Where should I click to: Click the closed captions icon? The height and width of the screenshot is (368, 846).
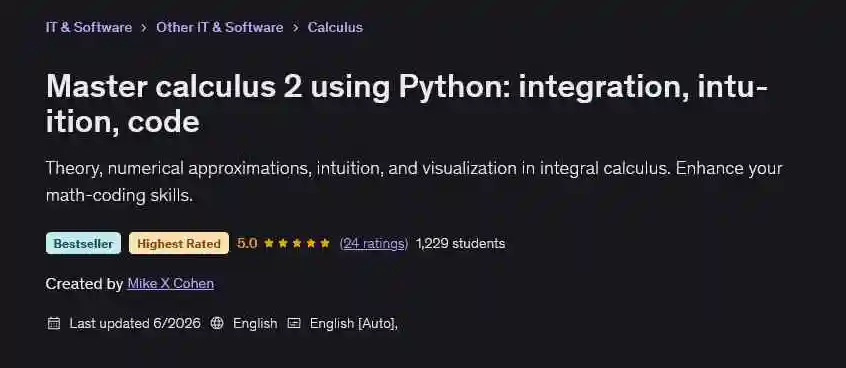click(x=294, y=323)
